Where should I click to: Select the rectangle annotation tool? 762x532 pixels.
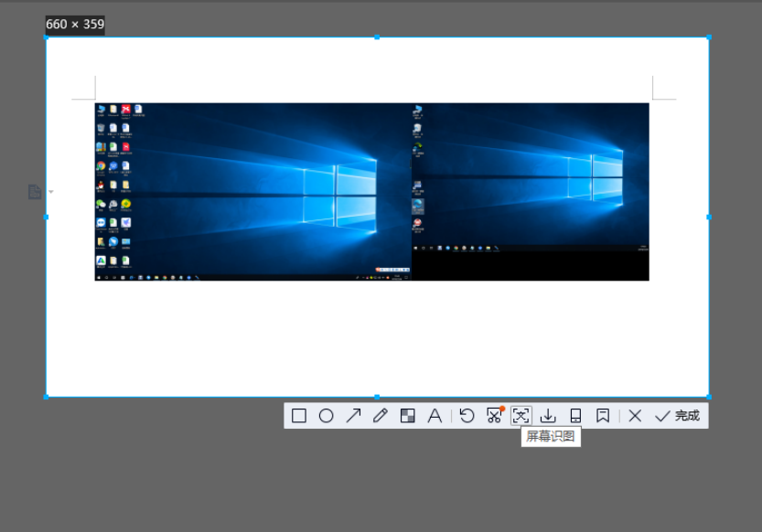[x=299, y=416]
